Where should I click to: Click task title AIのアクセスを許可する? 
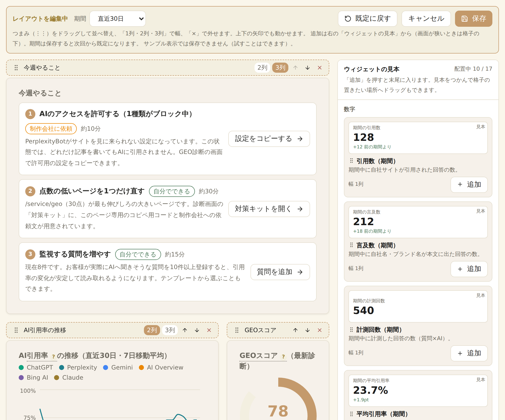pyautogui.click(x=117, y=114)
